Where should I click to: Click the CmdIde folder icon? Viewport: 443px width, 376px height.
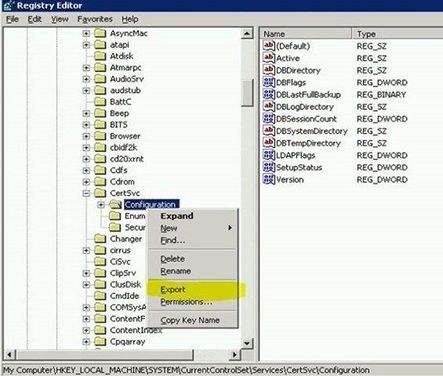pyautogui.click(x=100, y=296)
